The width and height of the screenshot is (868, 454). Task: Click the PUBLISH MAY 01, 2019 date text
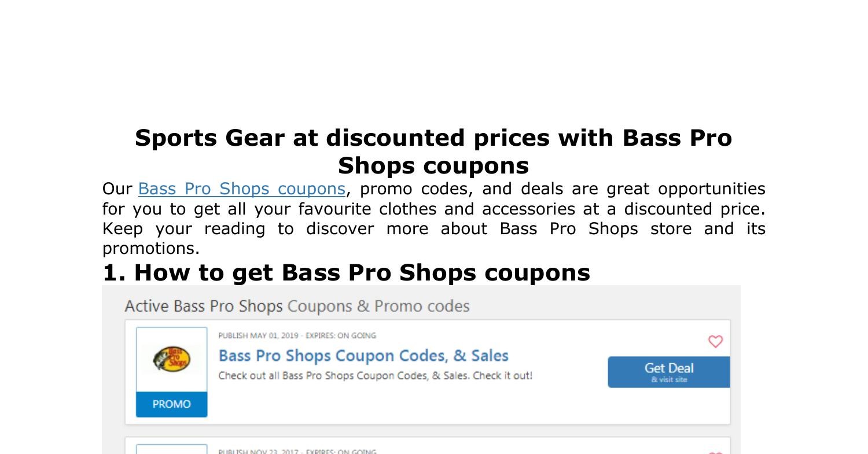258,335
